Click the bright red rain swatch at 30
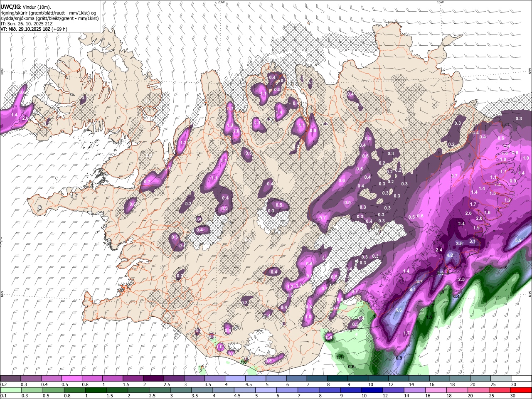 [521, 390]
